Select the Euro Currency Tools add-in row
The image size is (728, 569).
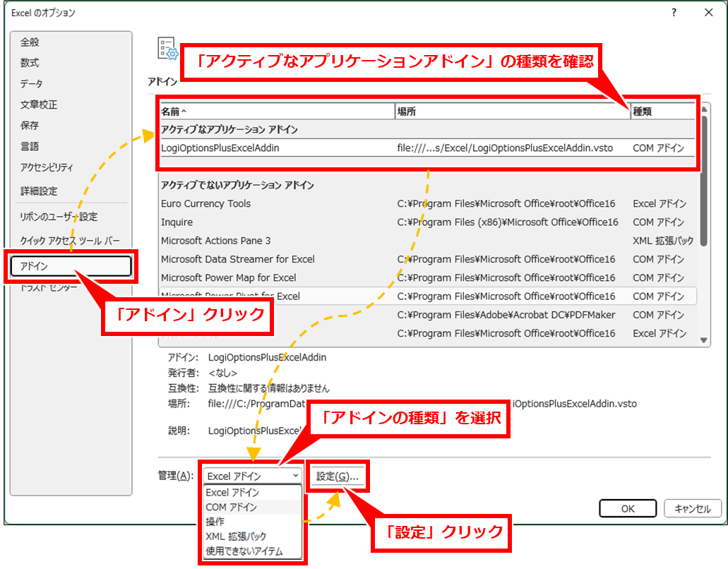coord(206,203)
